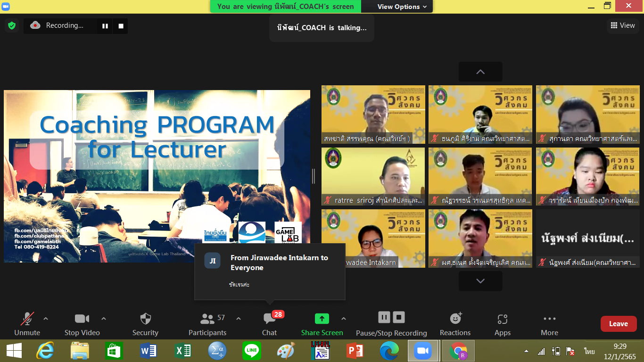Stop the recording in the top-left indicator
Screen dimensions: 644x362
click(121, 26)
